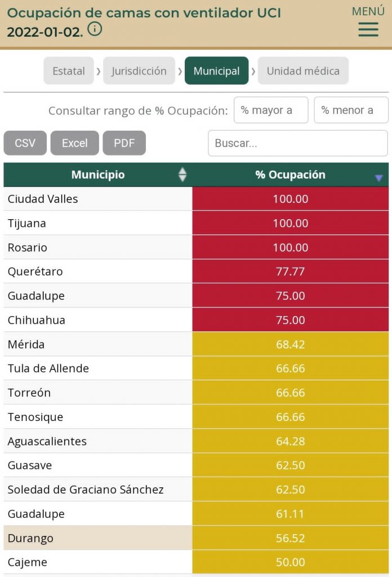Select the Municipal breadcrumb tab

pyautogui.click(x=217, y=70)
